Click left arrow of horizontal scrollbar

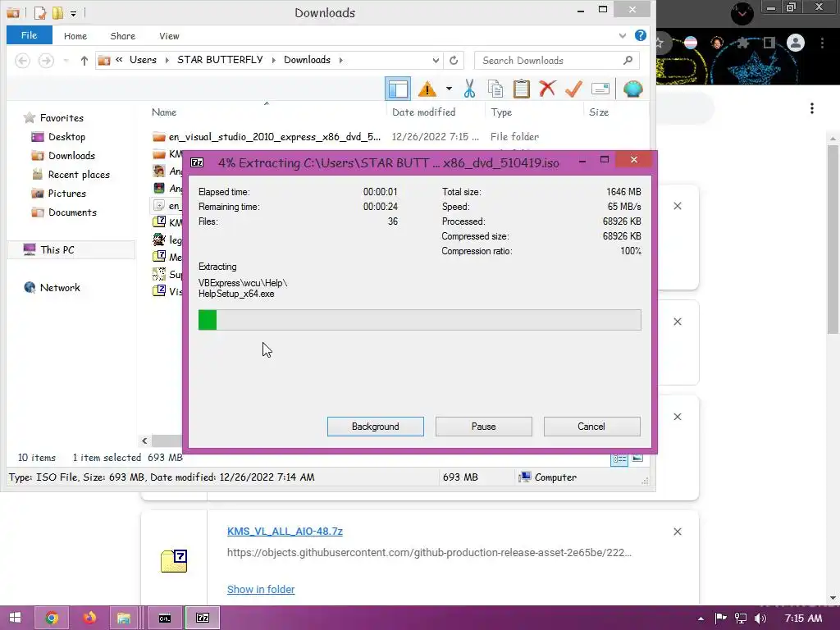tap(144, 441)
